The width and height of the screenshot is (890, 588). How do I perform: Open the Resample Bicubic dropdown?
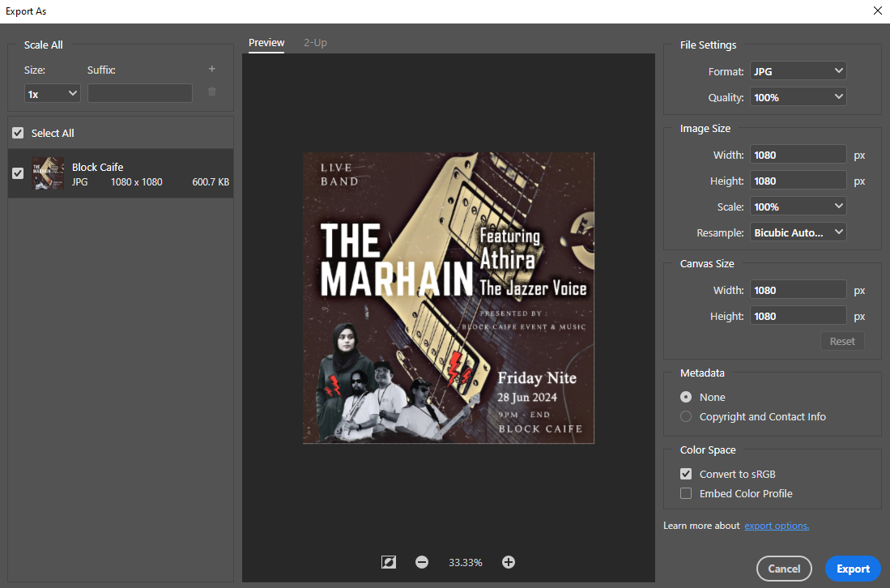(x=798, y=232)
